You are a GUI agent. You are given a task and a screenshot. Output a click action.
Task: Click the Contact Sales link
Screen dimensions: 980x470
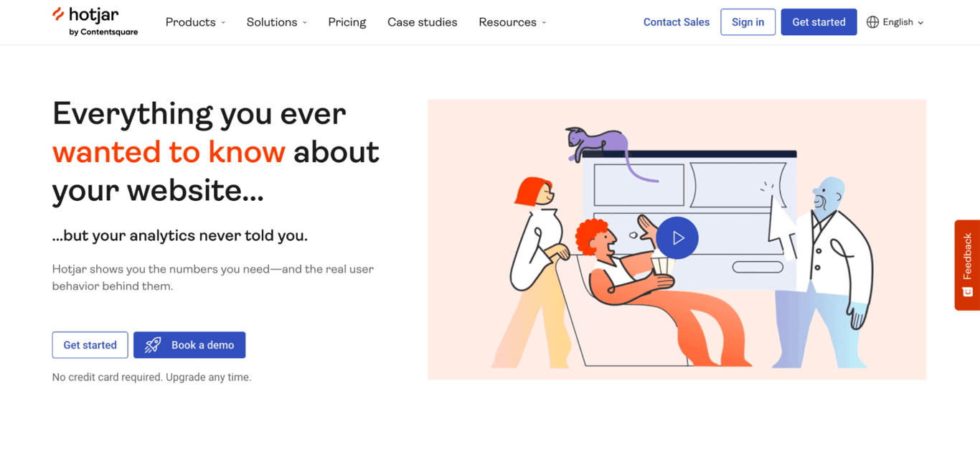click(x=676, y=22)
